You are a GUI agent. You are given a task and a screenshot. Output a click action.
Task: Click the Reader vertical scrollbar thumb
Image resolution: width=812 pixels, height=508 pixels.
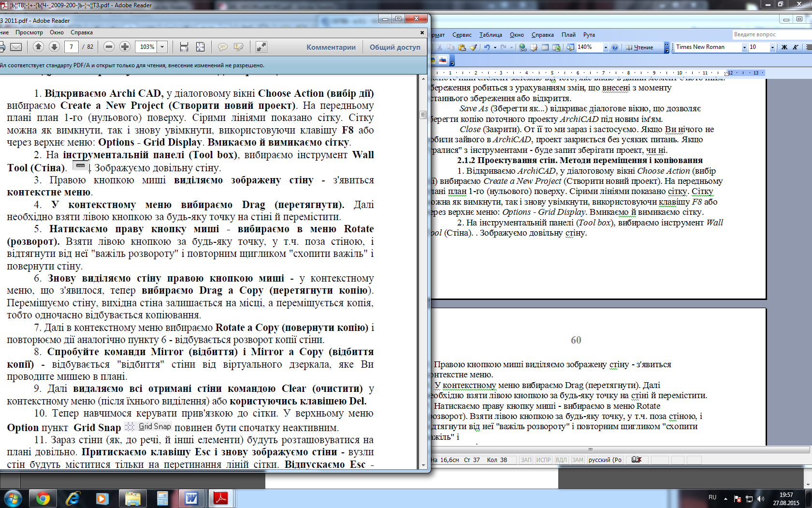click(x=423, y=115)
